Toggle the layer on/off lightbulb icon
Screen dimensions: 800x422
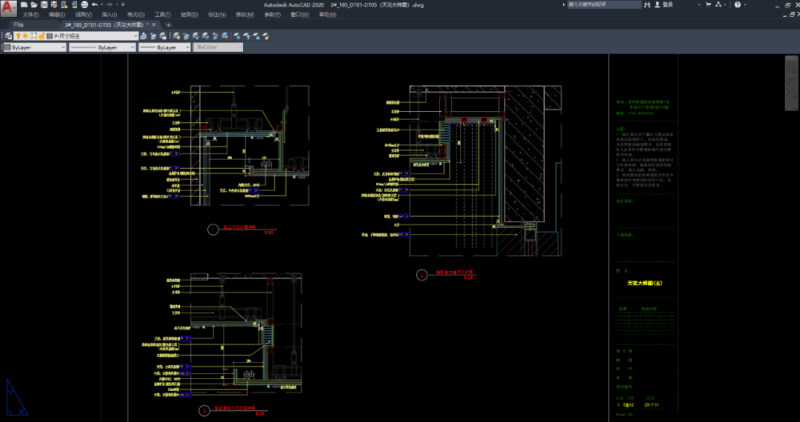pyautogui.click(x=18, y=35)
